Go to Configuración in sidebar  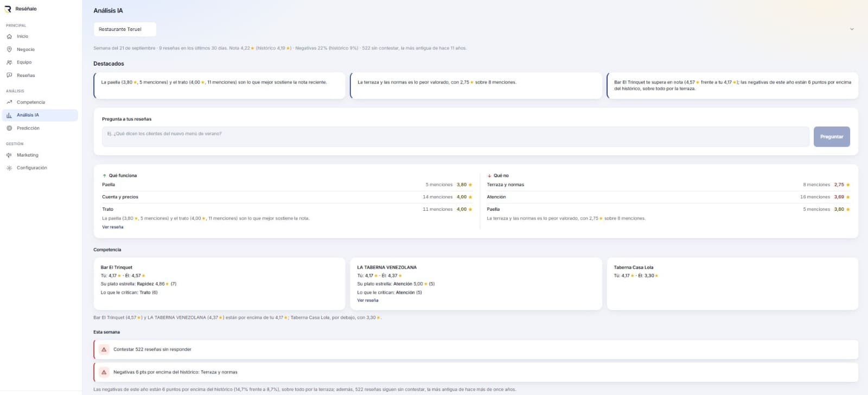point(40,168)
